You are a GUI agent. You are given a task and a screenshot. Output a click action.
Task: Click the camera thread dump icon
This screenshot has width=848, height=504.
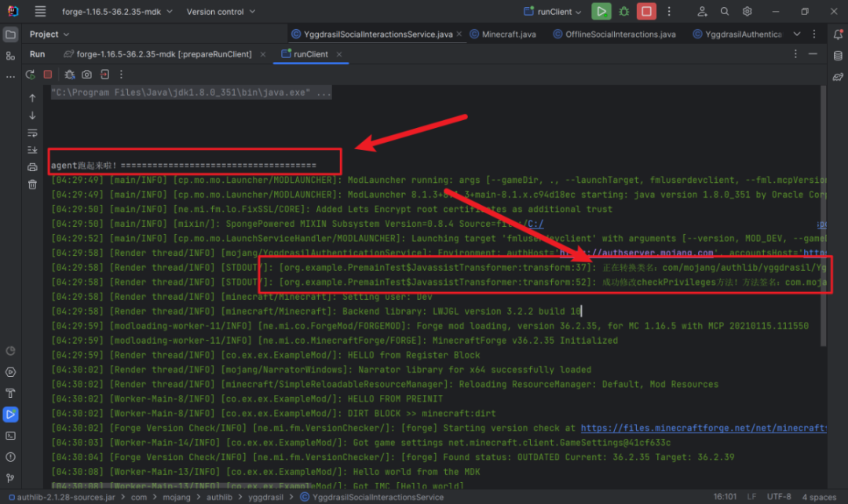86,74
